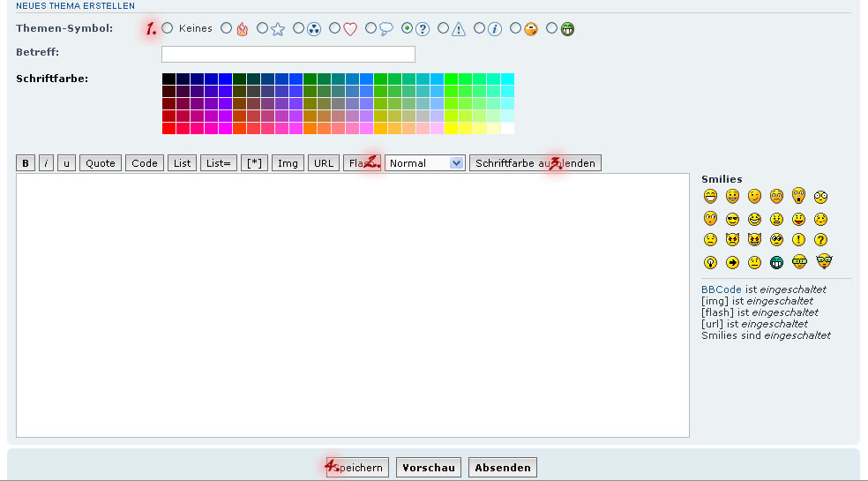This screenshot has height=481, width=868.
Task: Insert the arrow smiley
Action: coord(732,262)
